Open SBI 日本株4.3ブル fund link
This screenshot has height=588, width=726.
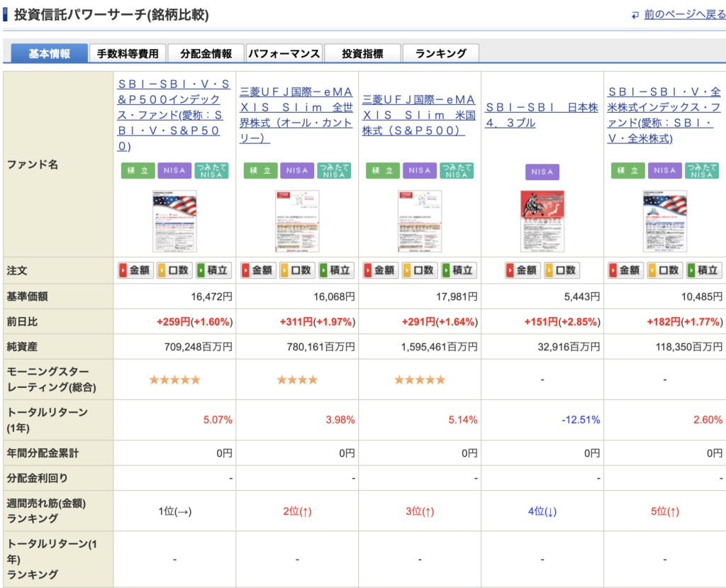point(542,115)
